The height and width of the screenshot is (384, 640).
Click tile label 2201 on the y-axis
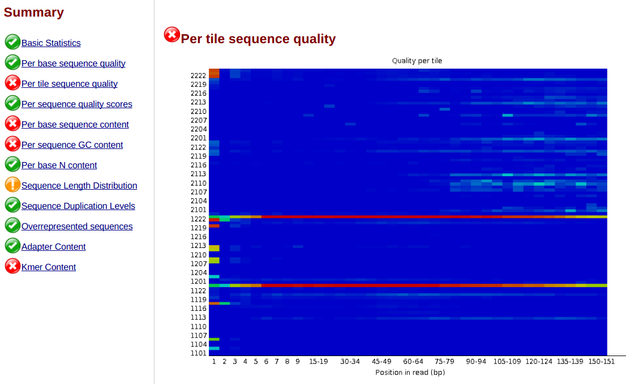(198, 138)
